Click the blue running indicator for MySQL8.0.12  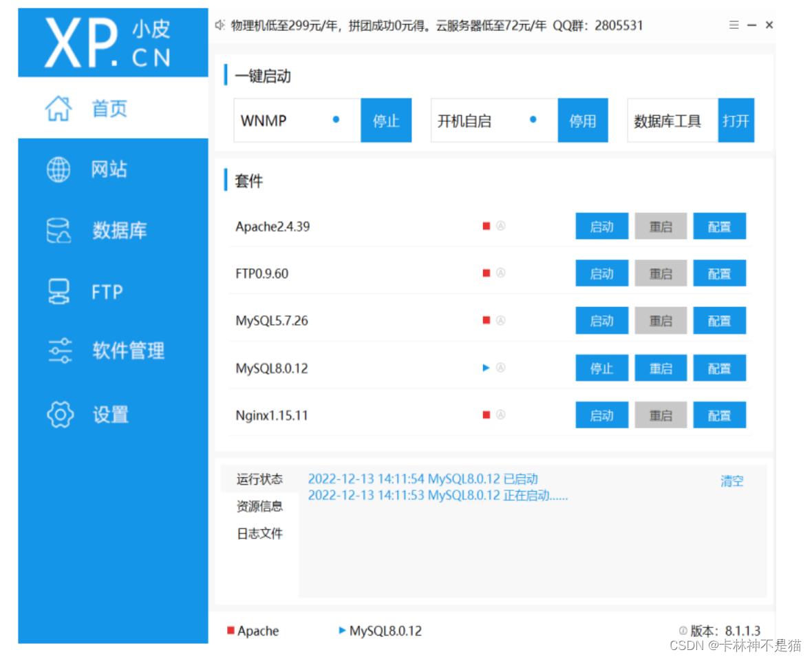[487, 368]
